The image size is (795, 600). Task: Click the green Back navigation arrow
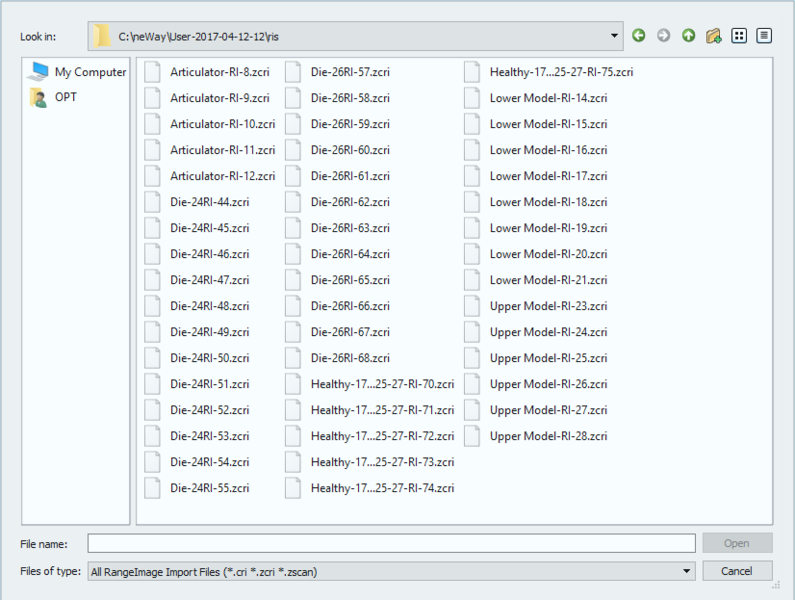638,36
